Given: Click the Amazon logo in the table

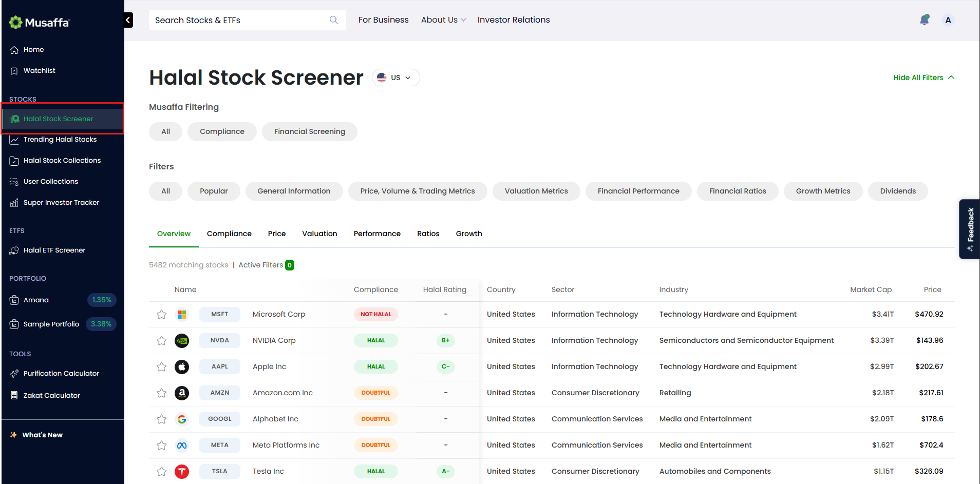Looking at the screenshot, I should point(182,393).
